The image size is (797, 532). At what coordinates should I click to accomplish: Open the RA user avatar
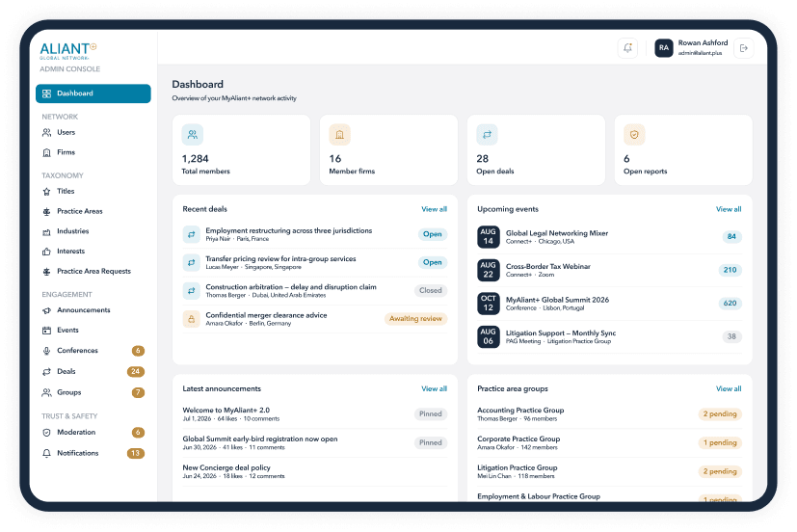664,48
